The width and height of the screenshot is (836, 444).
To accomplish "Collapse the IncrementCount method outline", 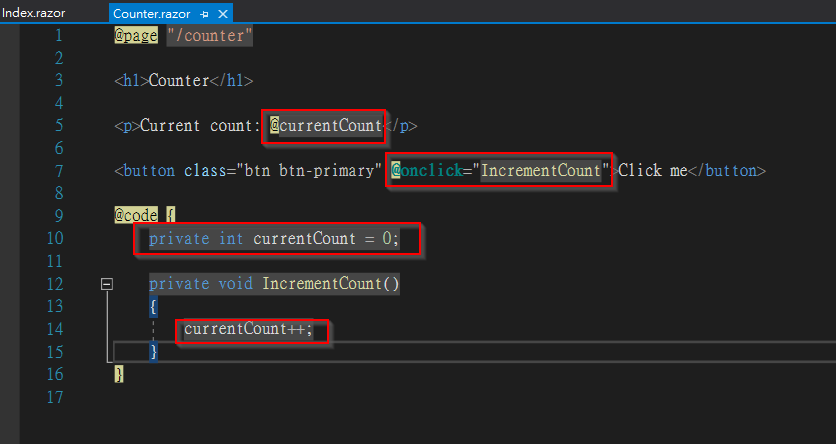I will (x=107, y=284).
